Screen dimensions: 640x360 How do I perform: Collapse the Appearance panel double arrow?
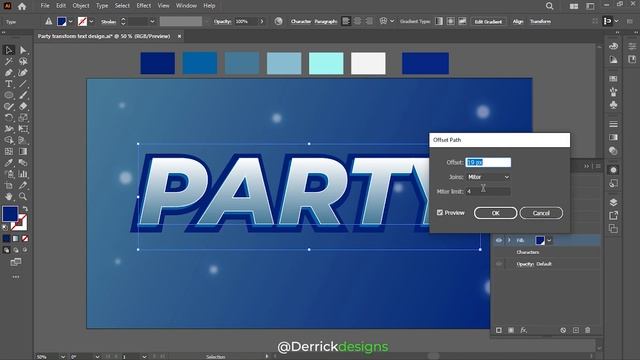[587, 166]
